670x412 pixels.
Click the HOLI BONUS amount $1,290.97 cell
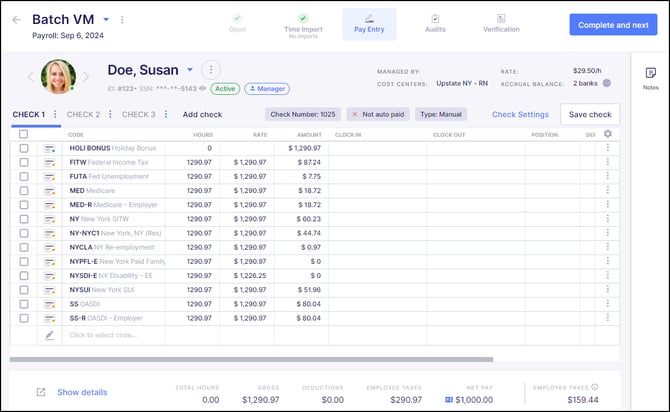[302, 148]
